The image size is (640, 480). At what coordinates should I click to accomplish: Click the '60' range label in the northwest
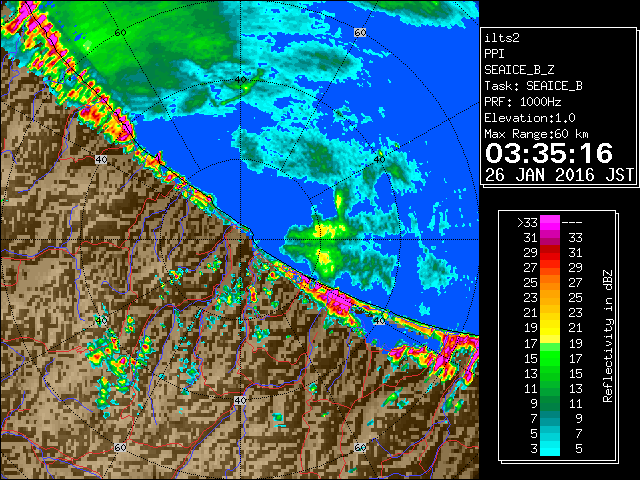(x=120, y=32)
